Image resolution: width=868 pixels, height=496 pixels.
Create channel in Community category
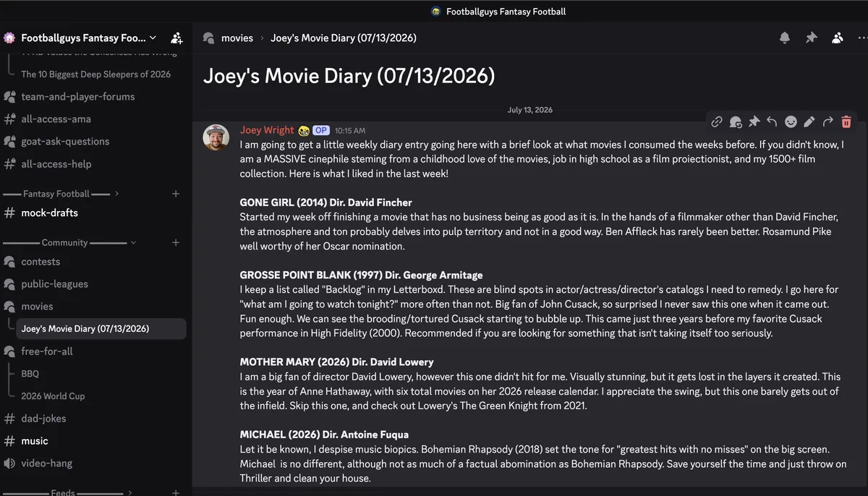(176, 242)
